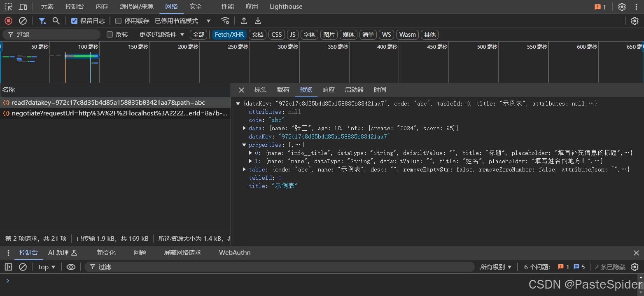The width and height of the screenshot is (644, 296).
Task: Show the console sidebar
Action: [8, 267]
